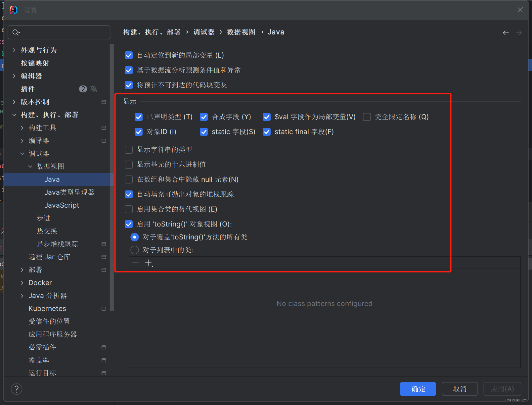The width and height of the screenshot is (532, 405).
Task: Click the forward navigation arrow
Action: [519, 33]
